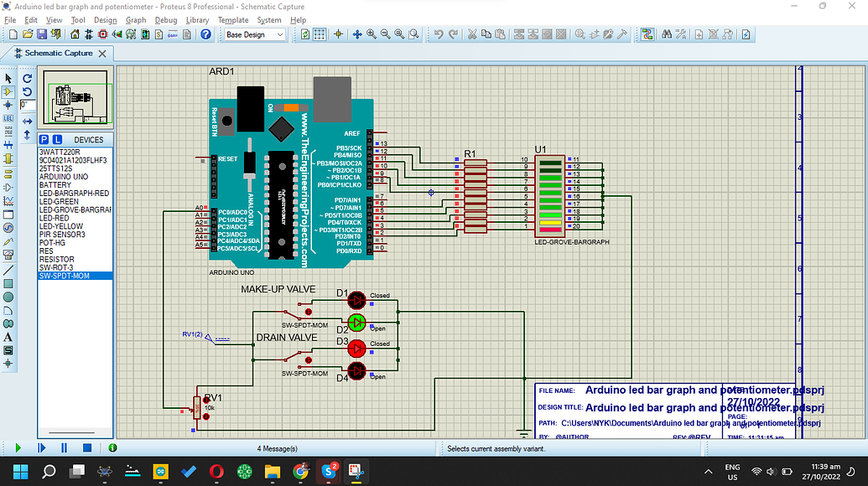Close the Schematic Capture tab
This screenshot has width=868, height=486.
[102, 54]
